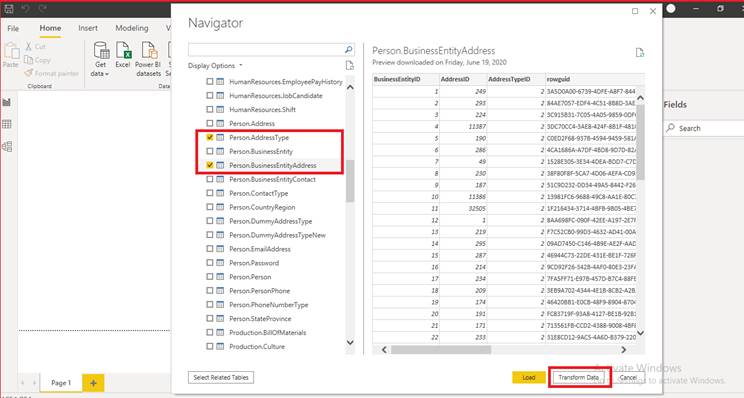
Task: Click the Copy icon in ribbon
Action: pyautogui.click(x=29, y=60)
